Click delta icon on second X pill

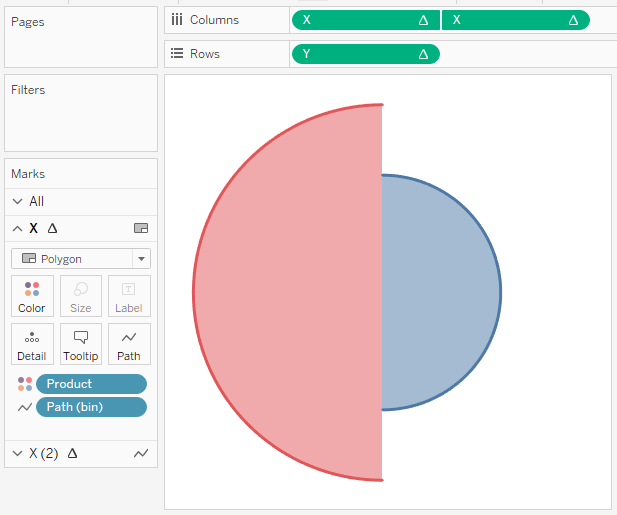[573, 20]
